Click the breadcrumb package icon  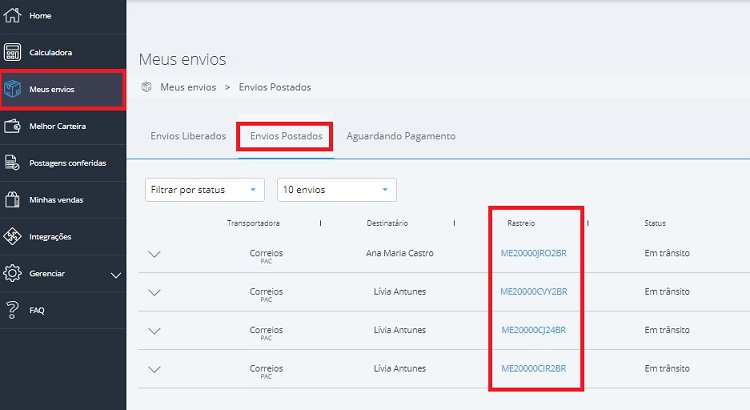coord(147,87)
